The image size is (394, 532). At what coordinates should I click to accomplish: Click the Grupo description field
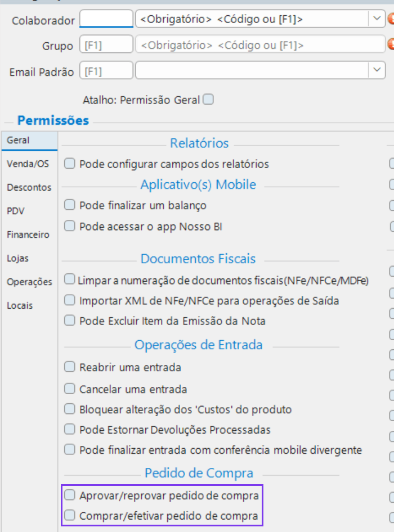pyautogui.click(x=260, y=44)
